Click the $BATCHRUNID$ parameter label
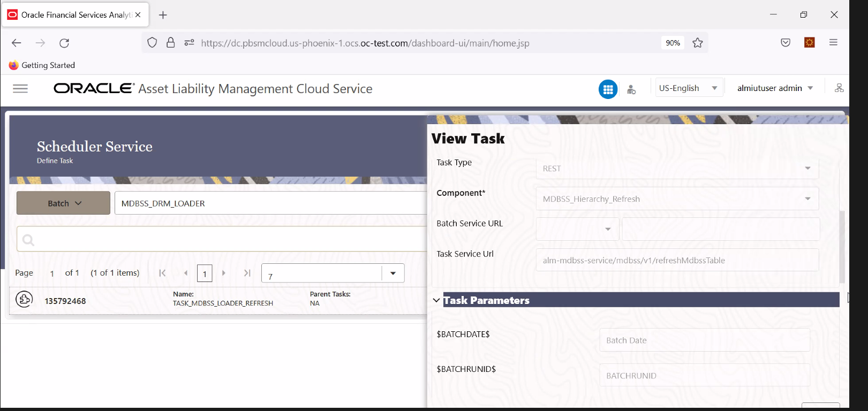Viewport: 868px width, 411px height. click(x=466, y=369)
